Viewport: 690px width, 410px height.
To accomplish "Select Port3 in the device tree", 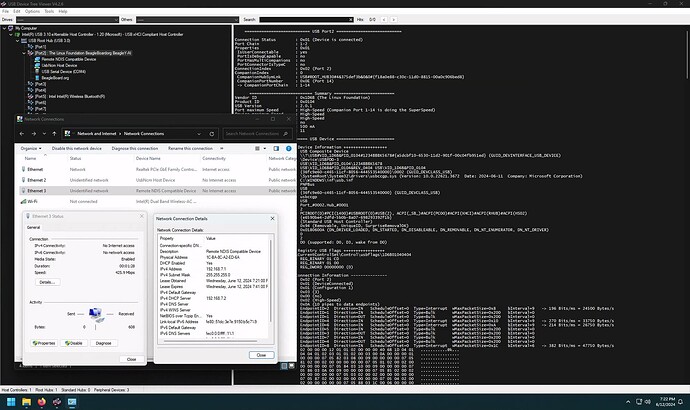I will (x=40, y=84).
